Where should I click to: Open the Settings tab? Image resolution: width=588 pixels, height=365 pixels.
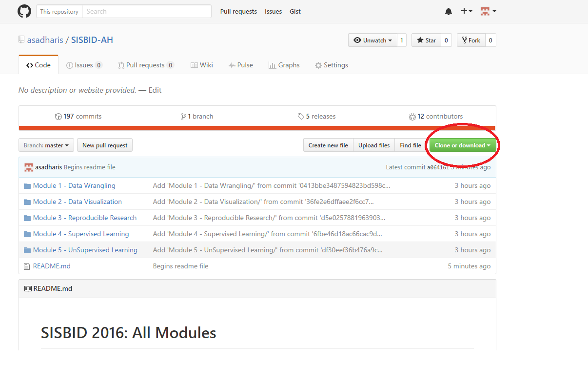[332, 65]
